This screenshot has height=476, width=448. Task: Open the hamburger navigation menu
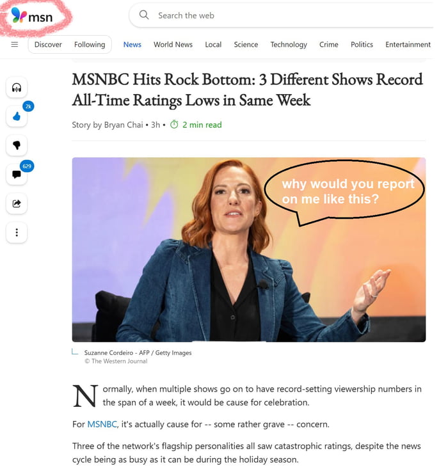(x=15, y=45)
